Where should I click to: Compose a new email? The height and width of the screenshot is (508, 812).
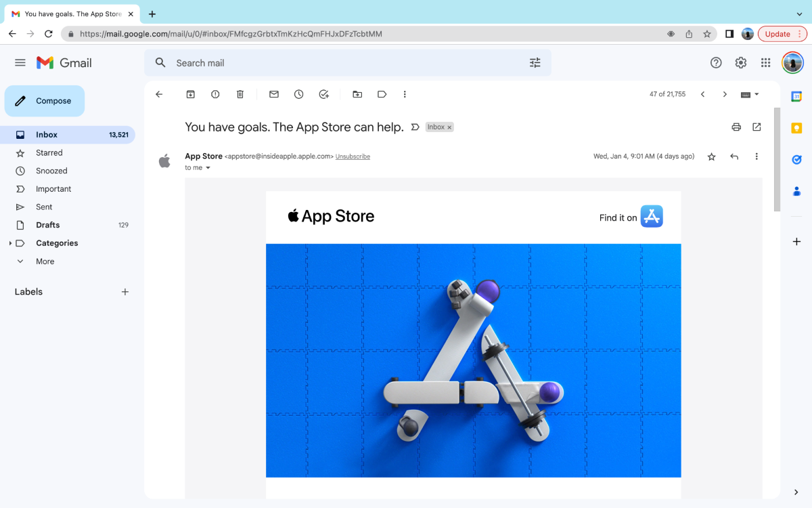tap(45, 101)
